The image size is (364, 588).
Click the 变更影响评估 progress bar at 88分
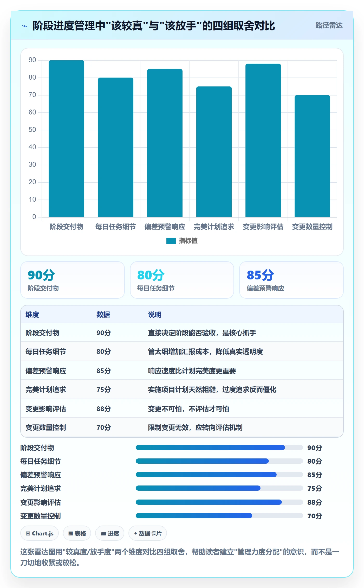click(x=219, y=502)
